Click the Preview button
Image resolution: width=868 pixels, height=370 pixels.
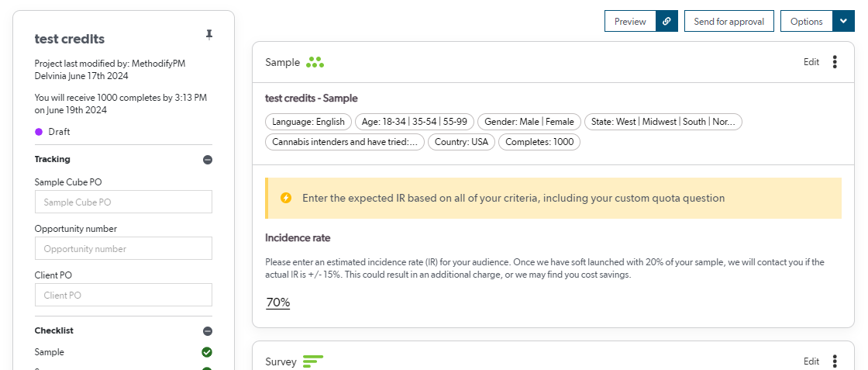[x=630, y=22]
